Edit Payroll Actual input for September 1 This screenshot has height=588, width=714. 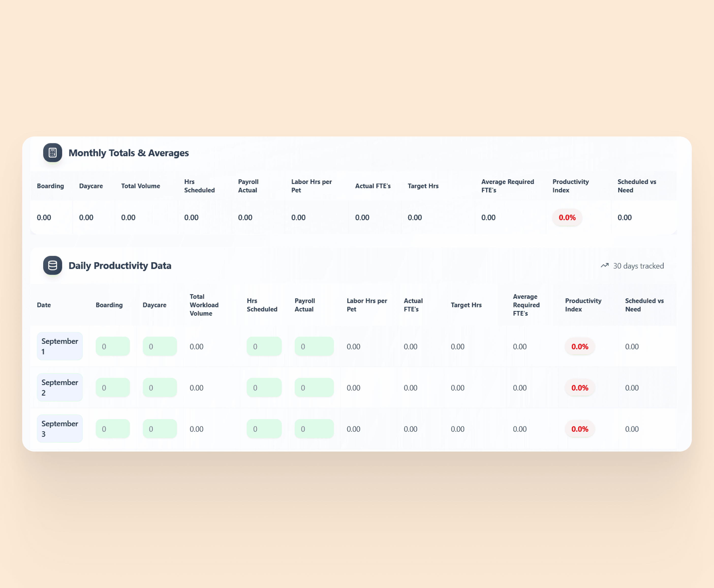(314, 347)
